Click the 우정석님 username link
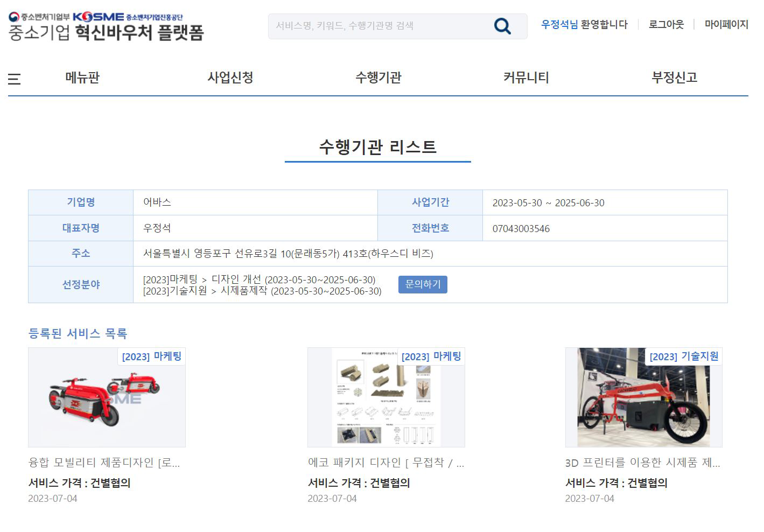 point(559,24)
